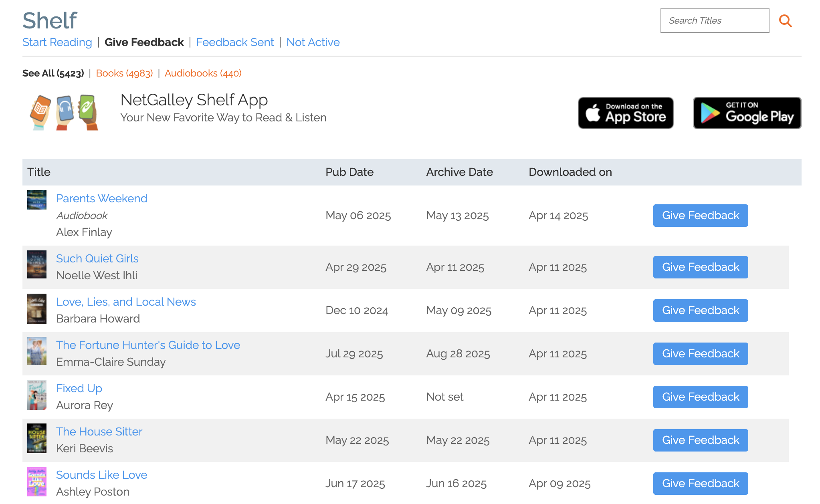Filter by Books (4983)
Image resolution: width=820 pixels, height=504 pixels.
(124, 73)
